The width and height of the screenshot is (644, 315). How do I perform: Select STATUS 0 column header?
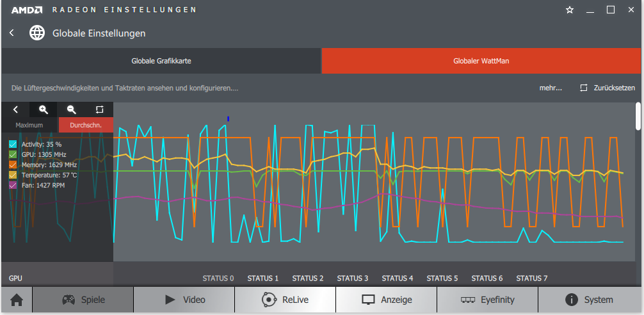point(218,278)
